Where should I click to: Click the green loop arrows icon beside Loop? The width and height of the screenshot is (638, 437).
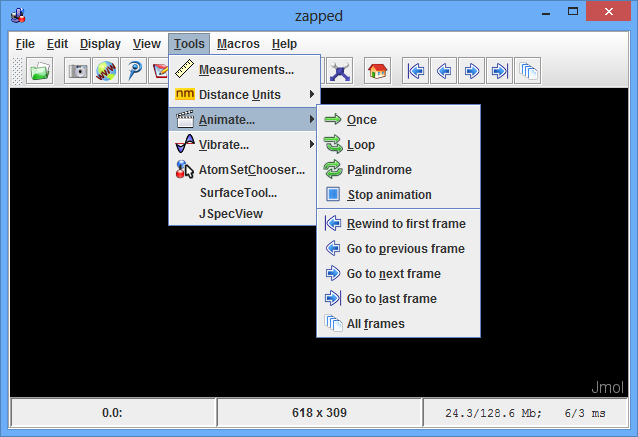coord(333,144)
